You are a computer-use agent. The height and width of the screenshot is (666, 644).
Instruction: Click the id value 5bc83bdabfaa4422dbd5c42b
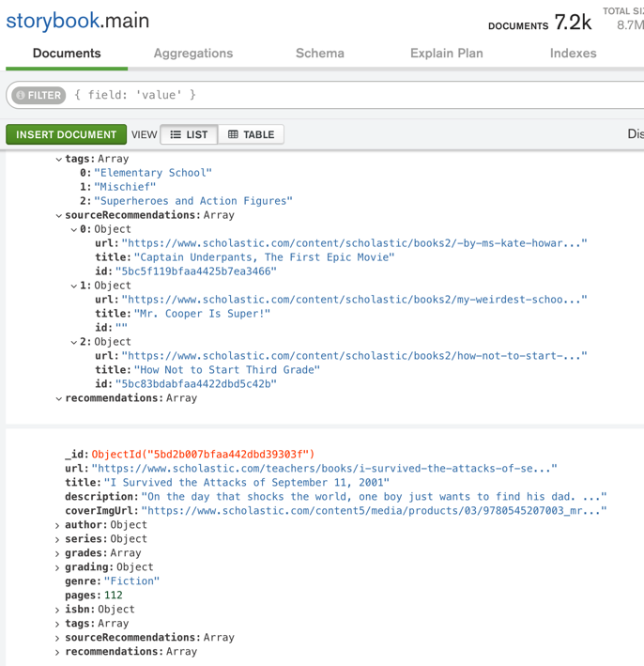click(x=195, y=384)
